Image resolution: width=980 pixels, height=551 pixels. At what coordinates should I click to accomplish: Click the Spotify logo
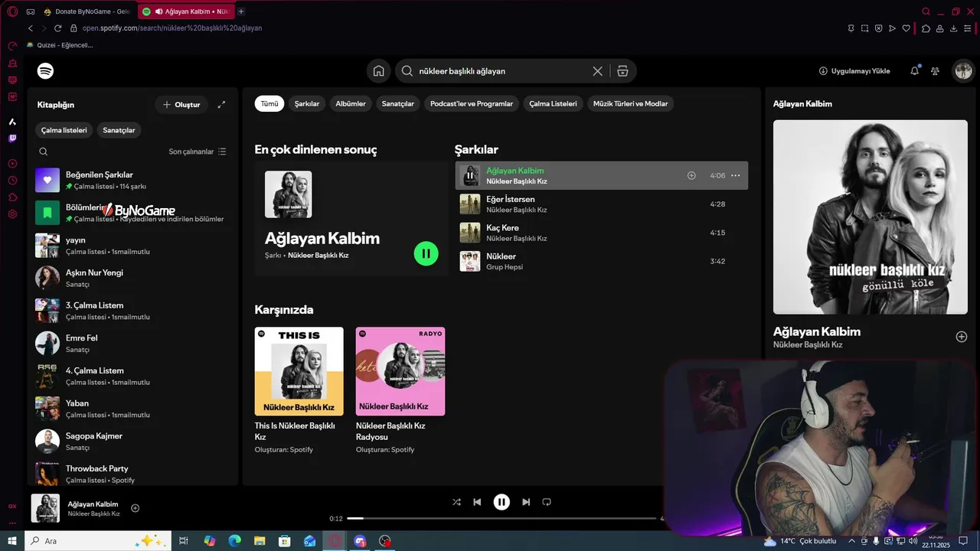point(45,71)
